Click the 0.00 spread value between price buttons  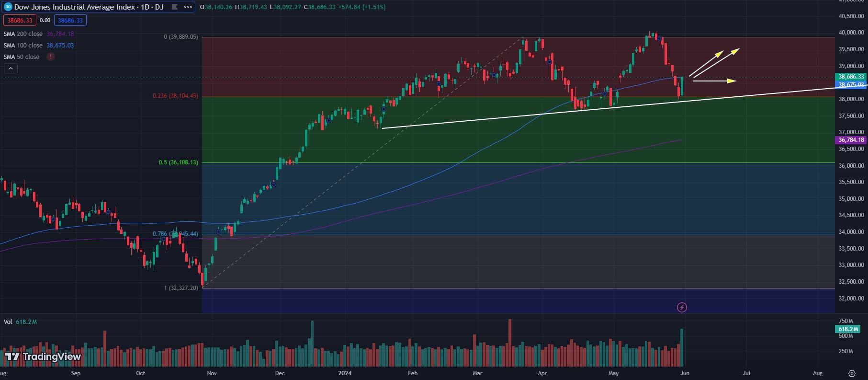(x=45, y=20)
